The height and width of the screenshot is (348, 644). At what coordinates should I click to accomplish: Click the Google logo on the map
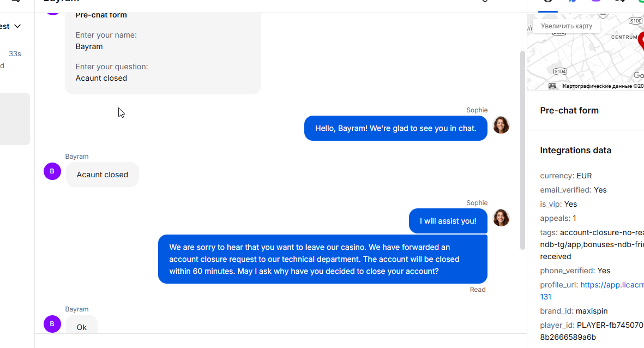[639, 76]
